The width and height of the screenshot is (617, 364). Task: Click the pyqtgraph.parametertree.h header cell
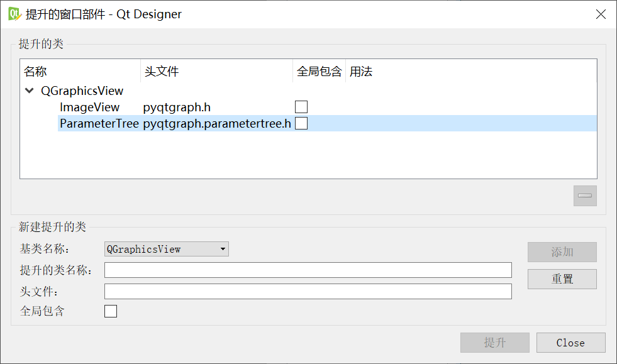(x=217, y=124)
